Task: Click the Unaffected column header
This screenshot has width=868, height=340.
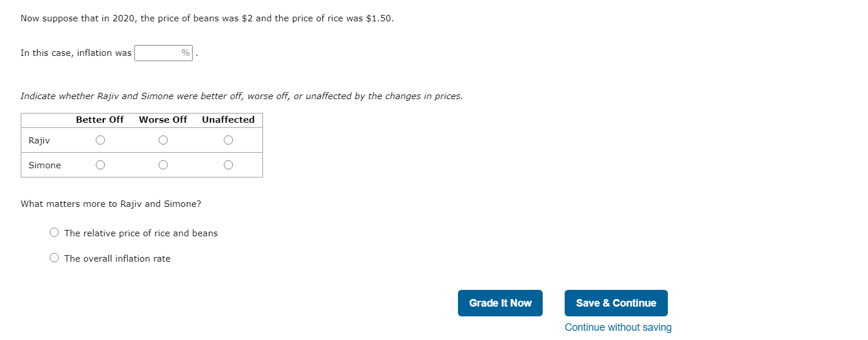Action: point(228,119)
